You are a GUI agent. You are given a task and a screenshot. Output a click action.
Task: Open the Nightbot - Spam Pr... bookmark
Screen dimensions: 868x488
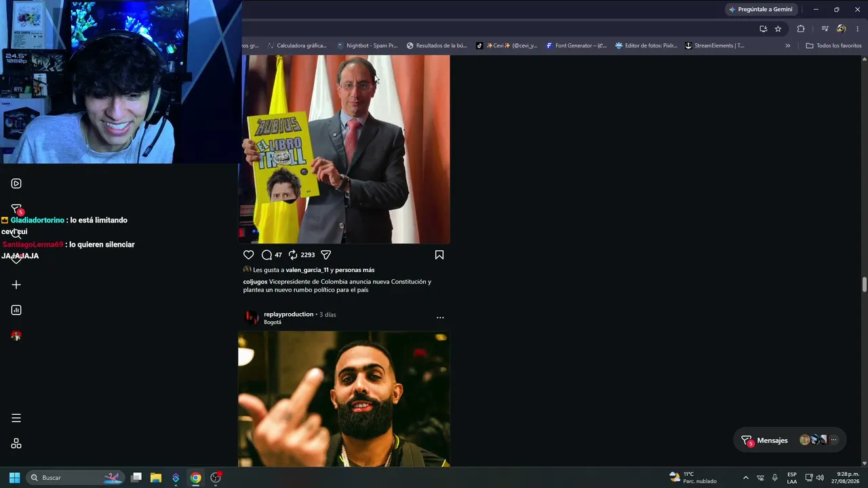366,45
